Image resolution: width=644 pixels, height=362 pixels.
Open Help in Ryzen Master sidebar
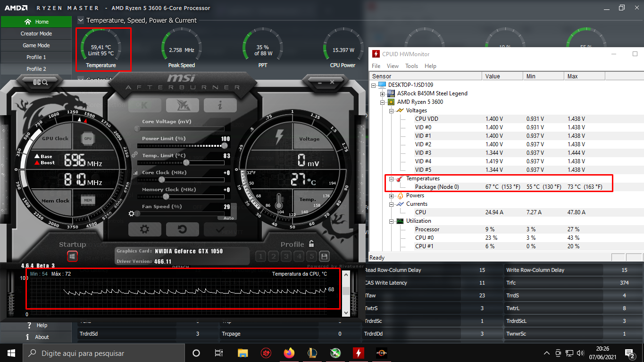click(x=36, y=325)
